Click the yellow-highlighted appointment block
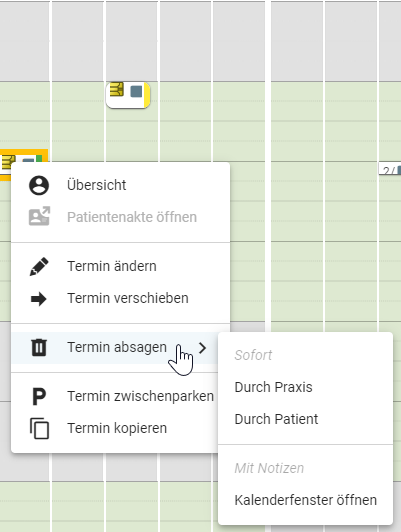Viewport: 401px width, 532px height. [23, 159]
